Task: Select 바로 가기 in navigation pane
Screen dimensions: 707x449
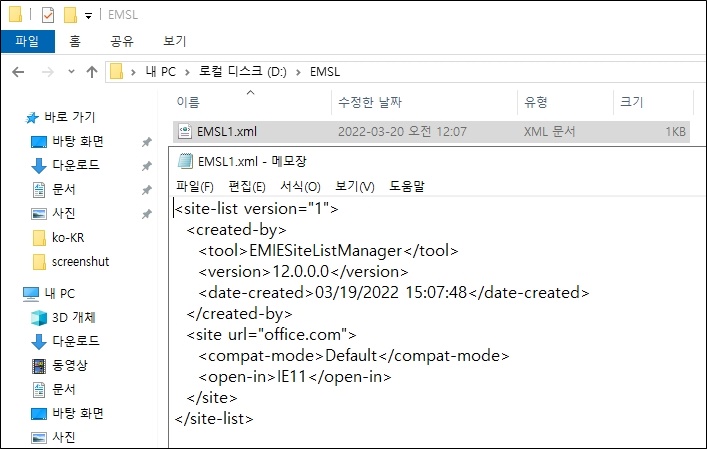Action: point(69,117)
